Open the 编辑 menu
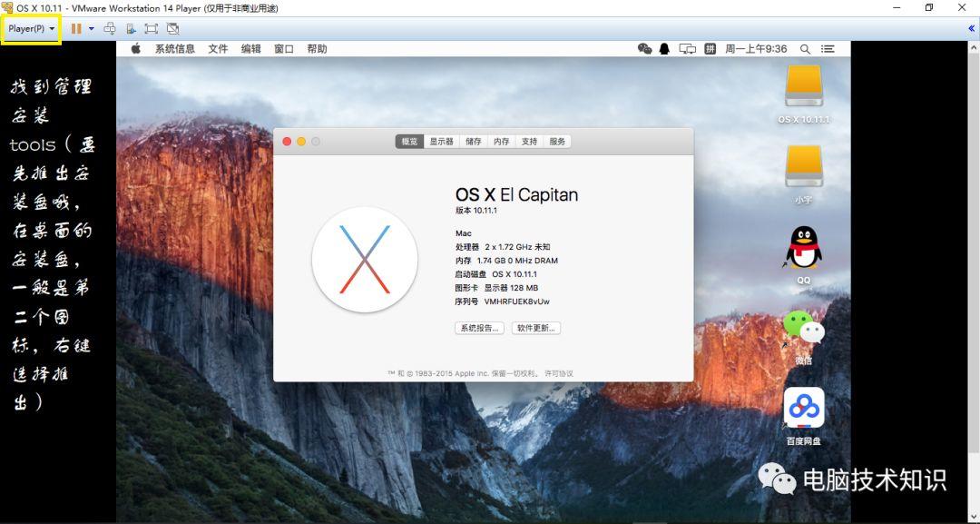 [x=251, y=49]
